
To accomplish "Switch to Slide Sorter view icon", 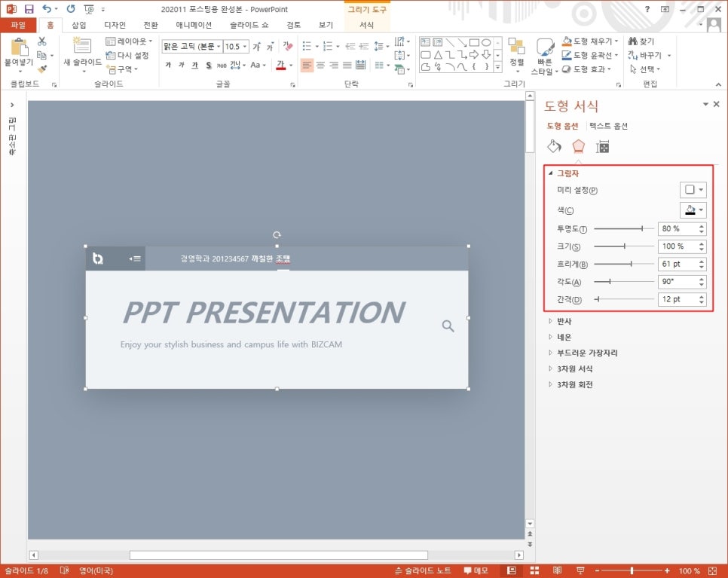I will click(534, 570).
